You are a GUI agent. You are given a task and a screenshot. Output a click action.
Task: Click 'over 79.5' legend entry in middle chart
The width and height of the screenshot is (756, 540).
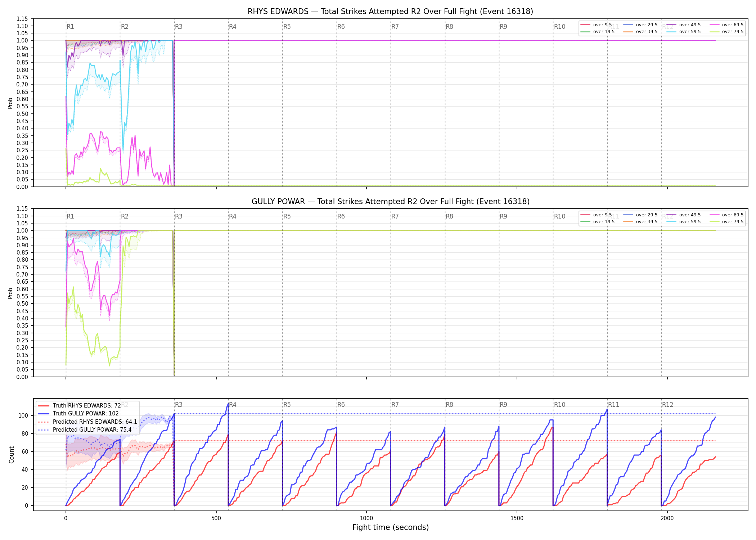(726, 222)
